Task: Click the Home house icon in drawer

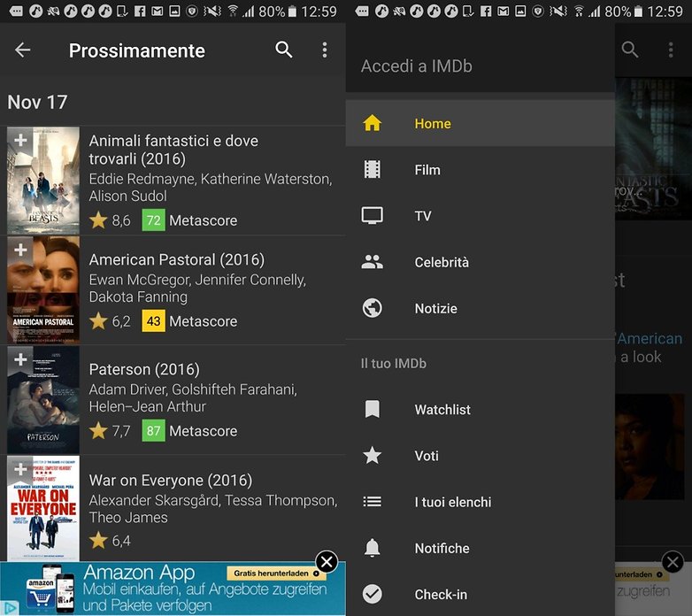Action: click(x=372, y=123)
